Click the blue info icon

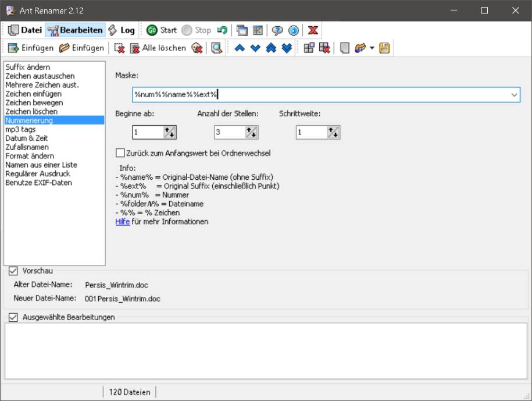coord(294,30)
